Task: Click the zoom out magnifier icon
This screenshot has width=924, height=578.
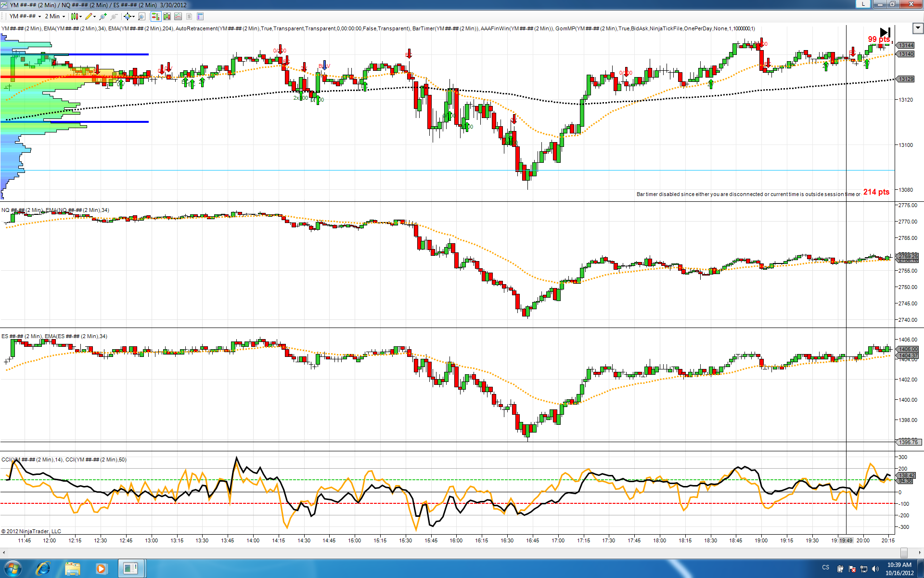Action: pos(114,16)
